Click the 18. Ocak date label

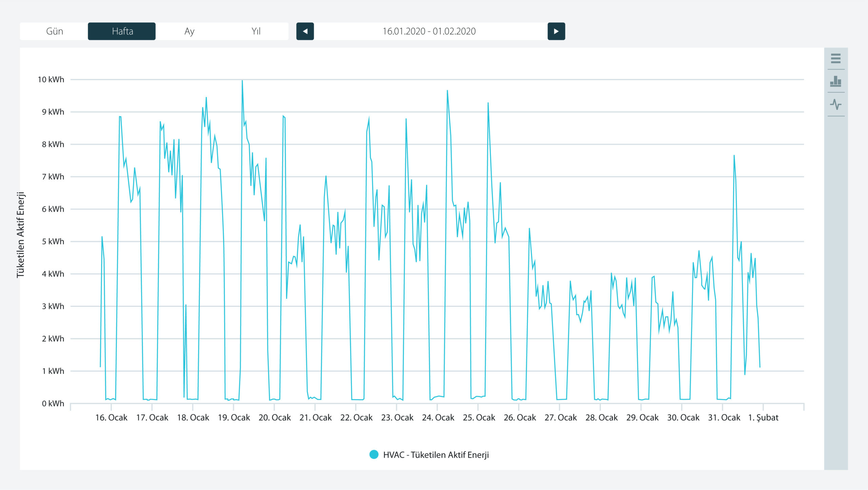193,417
